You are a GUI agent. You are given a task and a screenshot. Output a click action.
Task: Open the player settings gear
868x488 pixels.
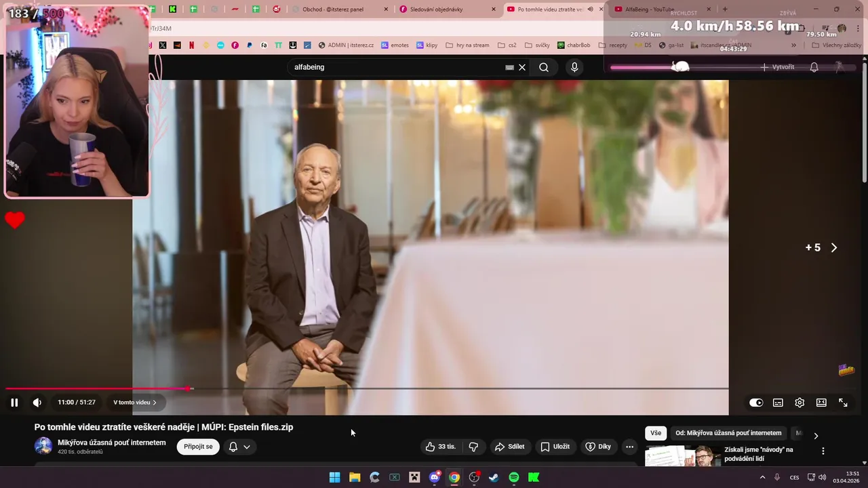pos(800,403)
